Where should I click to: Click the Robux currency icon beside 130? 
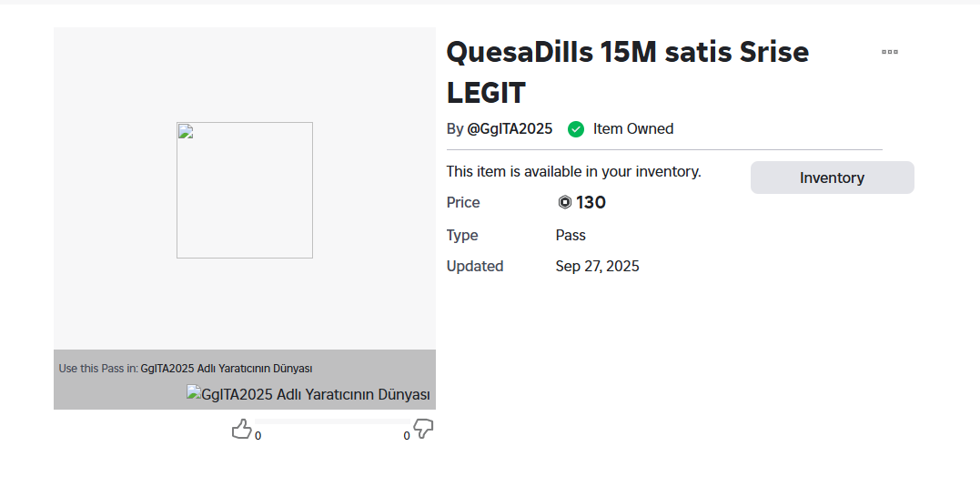pyautogui.click(x=564, y=203)
